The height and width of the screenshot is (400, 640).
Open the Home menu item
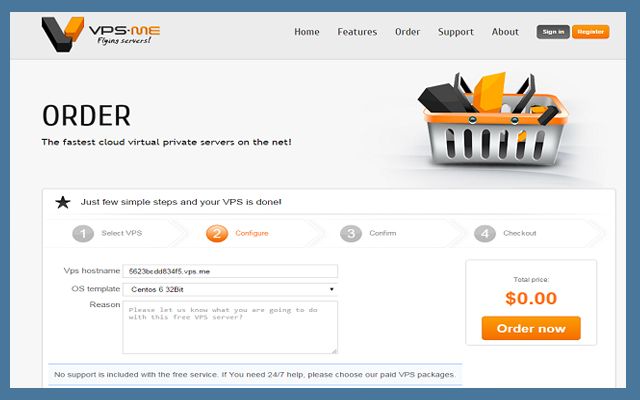[x=307, y=32]
